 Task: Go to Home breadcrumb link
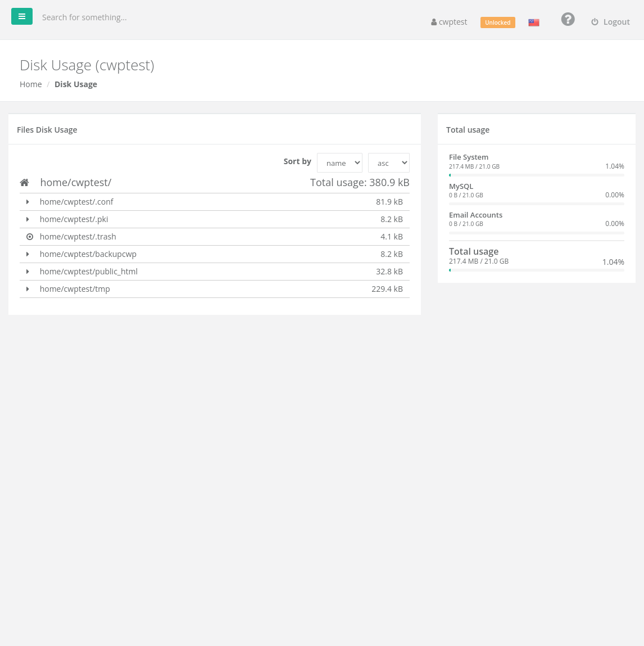click(31, 84)
